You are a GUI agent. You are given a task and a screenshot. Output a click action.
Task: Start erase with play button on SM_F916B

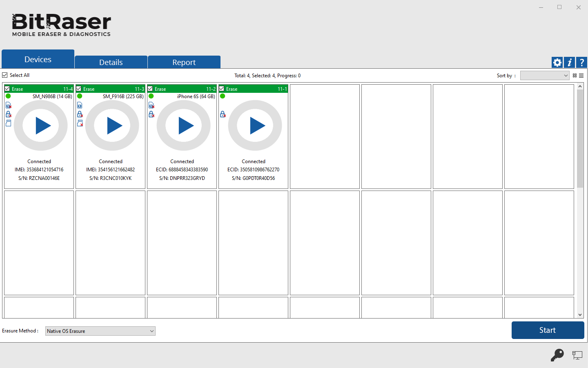[112, 126]
